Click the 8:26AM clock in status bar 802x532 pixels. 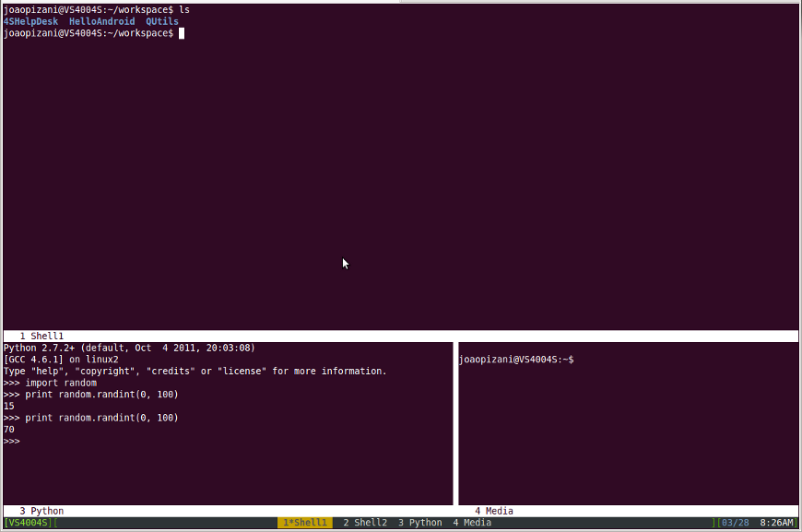pyautogui.click(x=776, y=522)
